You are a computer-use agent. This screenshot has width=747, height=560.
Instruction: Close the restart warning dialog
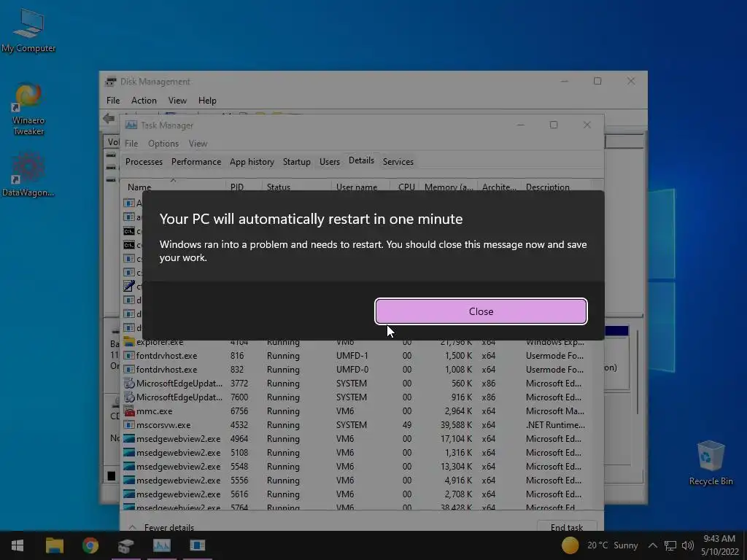[481, 311]
